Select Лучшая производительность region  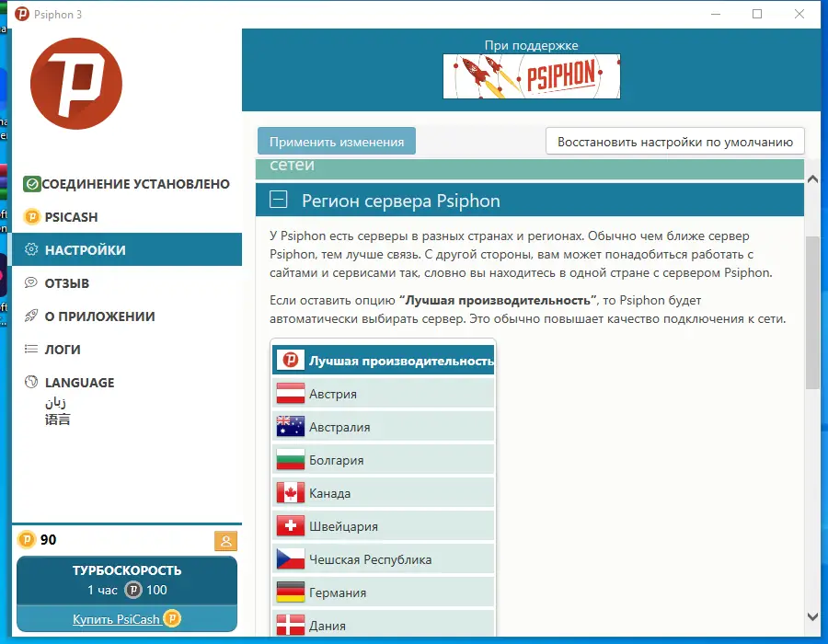[384, 360]
